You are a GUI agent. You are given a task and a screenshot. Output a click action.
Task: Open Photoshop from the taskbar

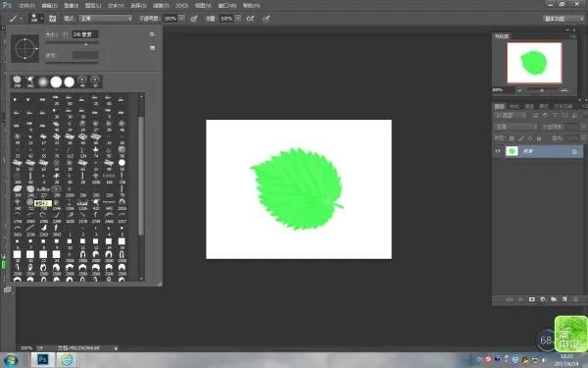tap(42, 360)
